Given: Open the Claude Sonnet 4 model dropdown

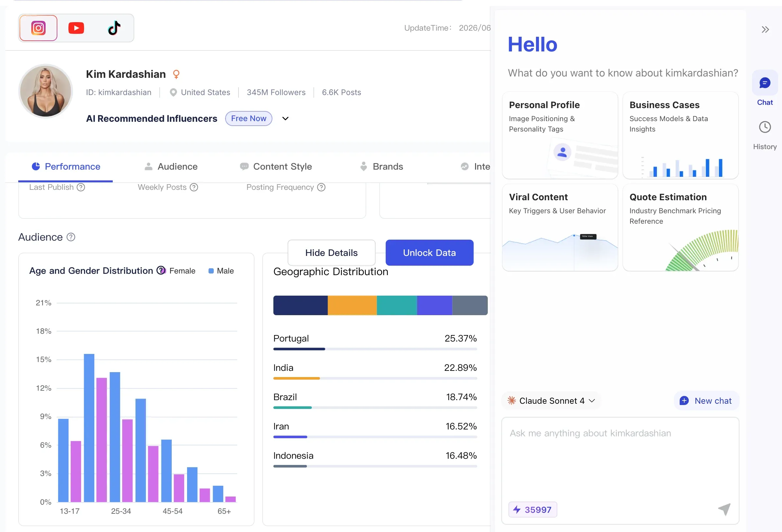Looking at the screenshot, I should (x=551, y=400).
